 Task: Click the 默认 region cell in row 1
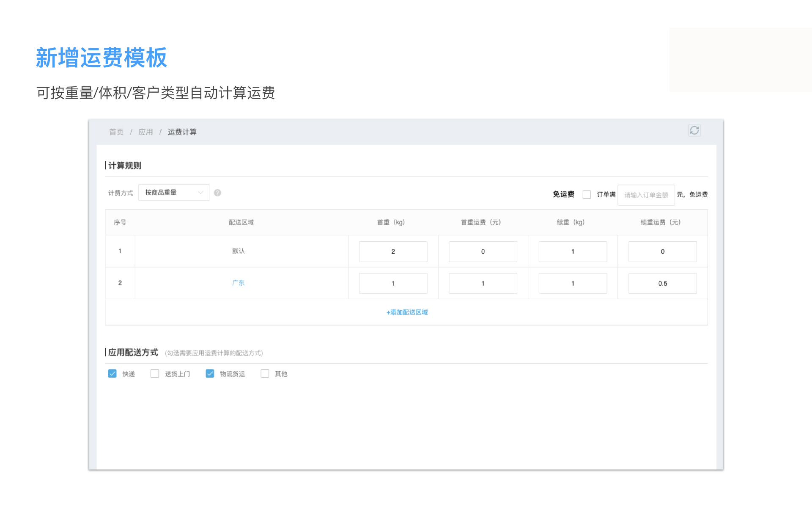coord(238,251)
